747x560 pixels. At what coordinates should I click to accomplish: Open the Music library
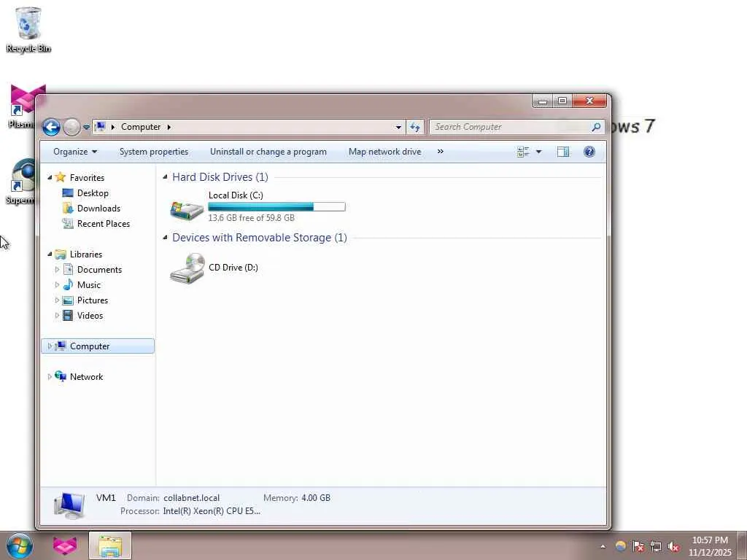[x=82, y=285]
